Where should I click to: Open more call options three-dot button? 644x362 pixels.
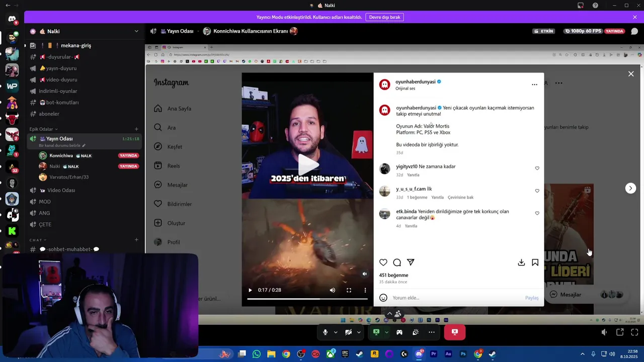pyautogui.click(x=432, y=332)
